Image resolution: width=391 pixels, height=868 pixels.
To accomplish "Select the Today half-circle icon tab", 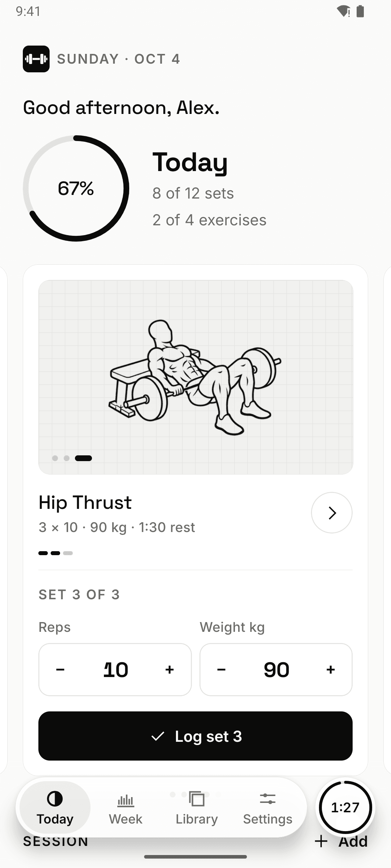I will [x=55, y=799].
